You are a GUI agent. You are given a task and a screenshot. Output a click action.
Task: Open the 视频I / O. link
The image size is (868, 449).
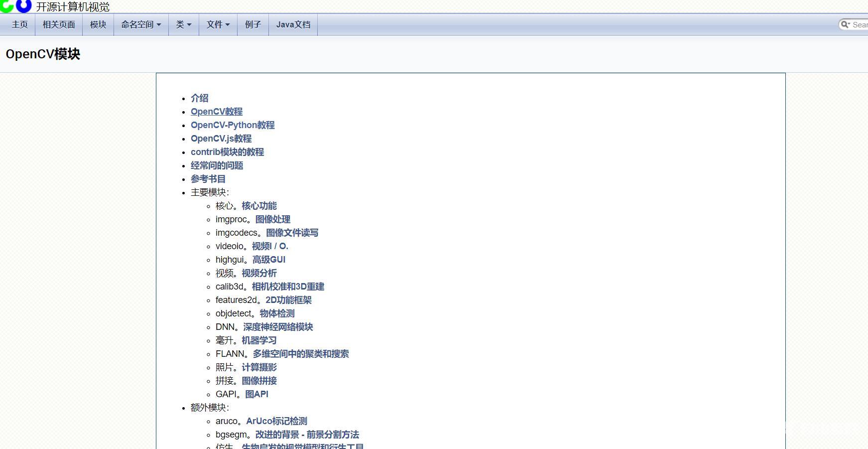(x=270, y=246)
